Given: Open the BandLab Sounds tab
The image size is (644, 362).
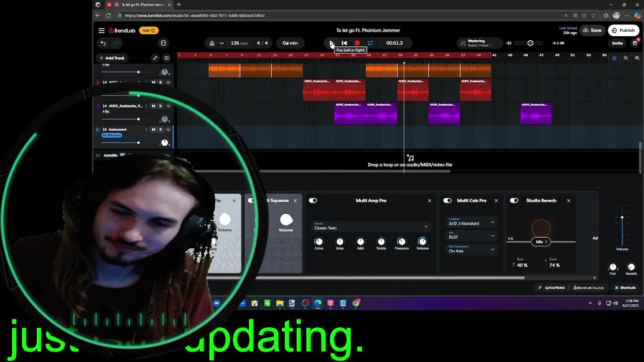Looking at the screenshot, I should click(x=589, y=288).
